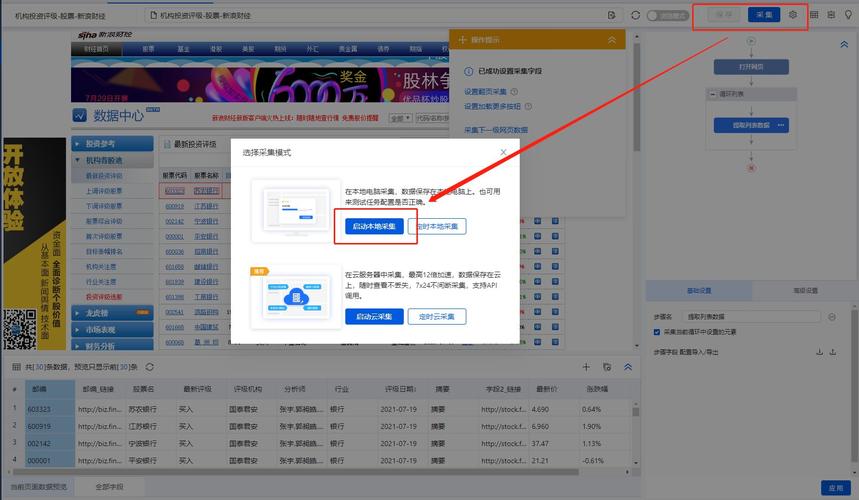Toggle 采集当前循环中设置的元素 checkbox
This screenshot has width=859, height=500.
(657, 332)
